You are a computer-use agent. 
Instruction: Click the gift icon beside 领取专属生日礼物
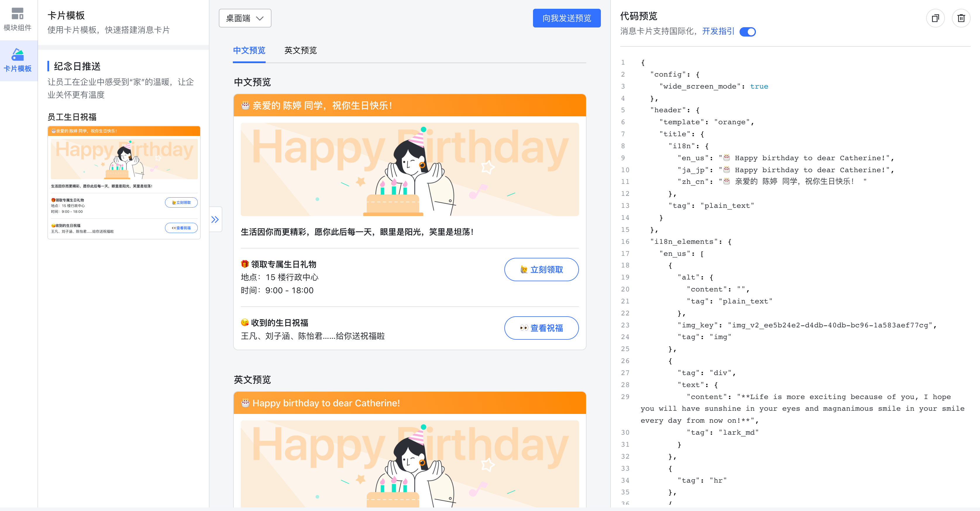pos(245,264)
